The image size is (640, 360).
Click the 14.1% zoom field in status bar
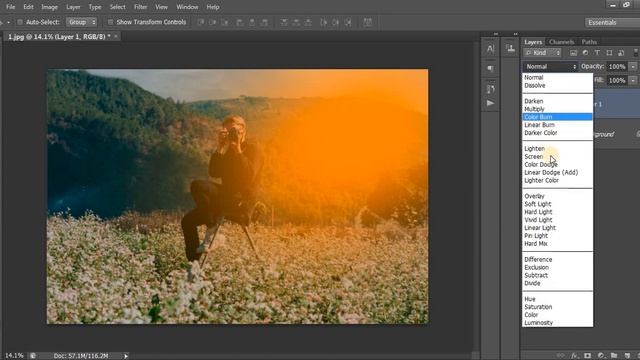[14, 356]
